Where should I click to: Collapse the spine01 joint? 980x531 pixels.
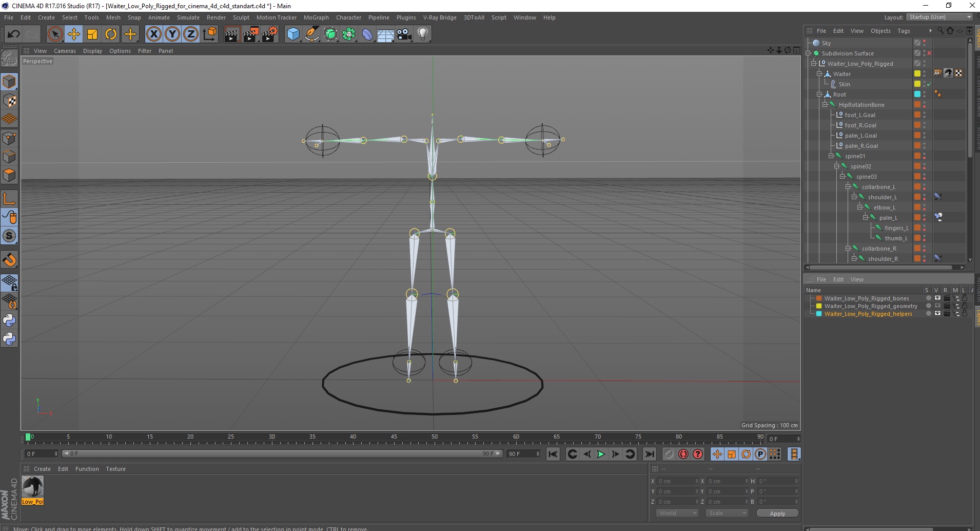click(831, 156)
